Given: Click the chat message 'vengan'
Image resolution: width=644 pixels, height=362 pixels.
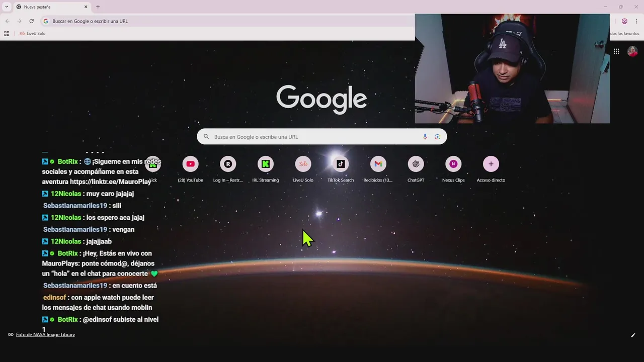Looking at the screenshot, I should [124, 230].
